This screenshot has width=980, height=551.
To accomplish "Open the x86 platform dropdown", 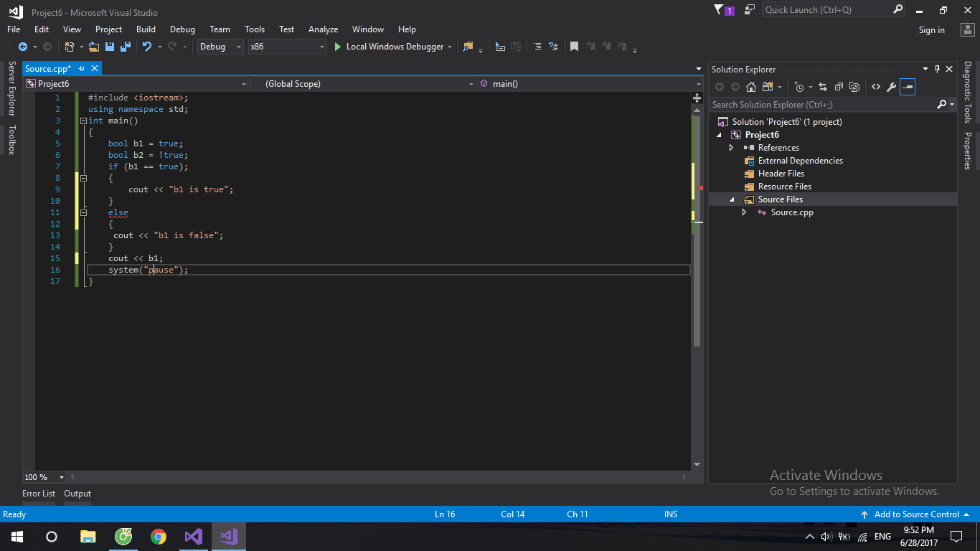I will [x=287, y=47].
